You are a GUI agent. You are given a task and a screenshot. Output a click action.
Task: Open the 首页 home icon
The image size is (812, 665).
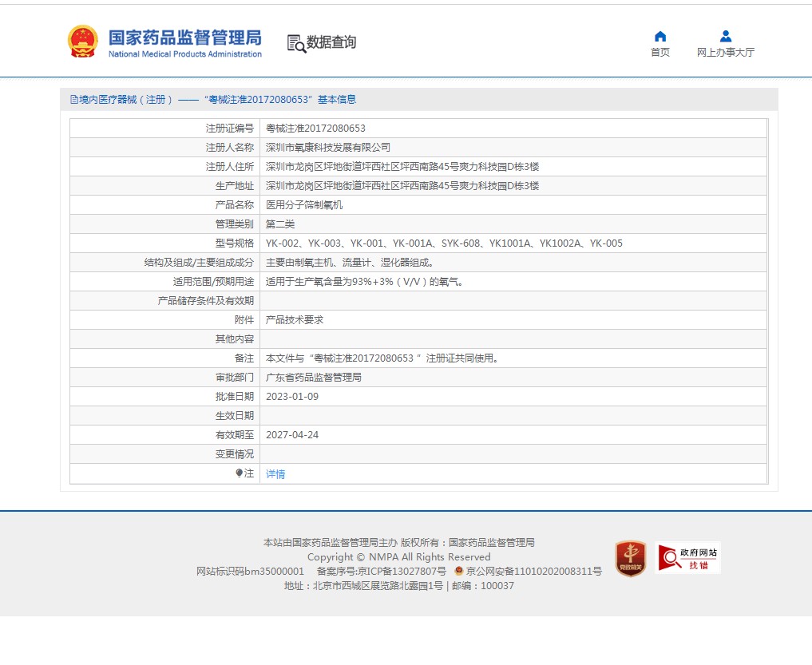point(660,36)
